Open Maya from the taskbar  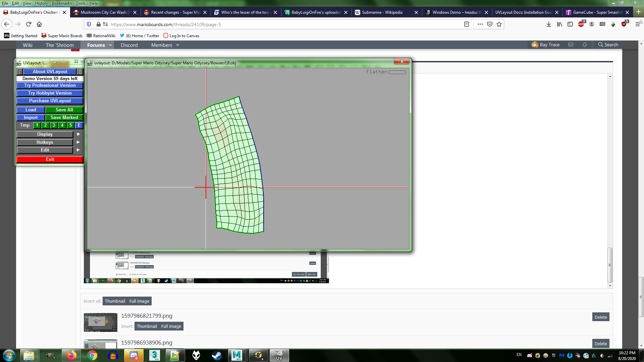pyautogui.click(x=237, y=355)
